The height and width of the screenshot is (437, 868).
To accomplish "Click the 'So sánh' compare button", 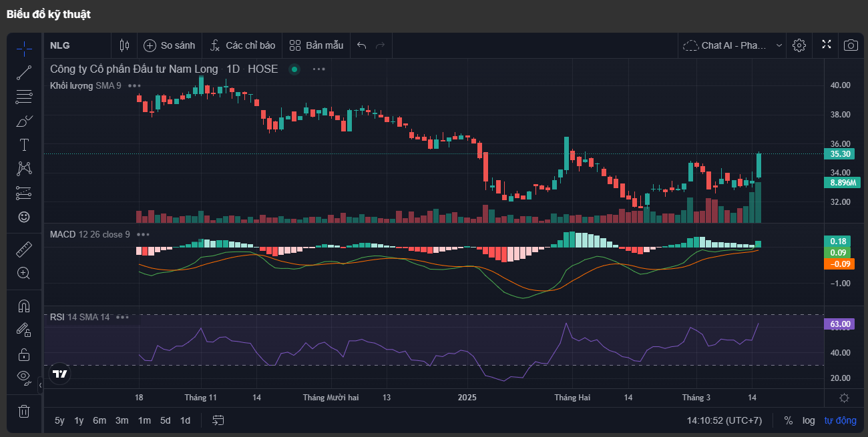I will (x=170, y=45).
